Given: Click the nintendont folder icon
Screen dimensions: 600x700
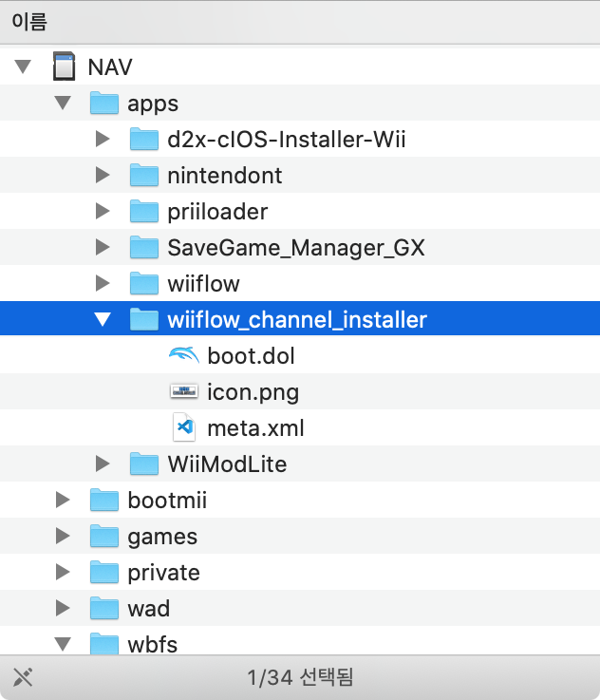Looking at the screenshot, I should (x=144, y=175).
